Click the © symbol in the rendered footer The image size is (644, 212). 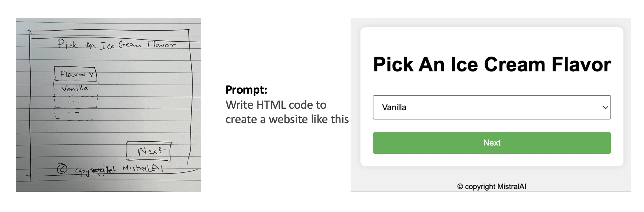tap(460, 187)
